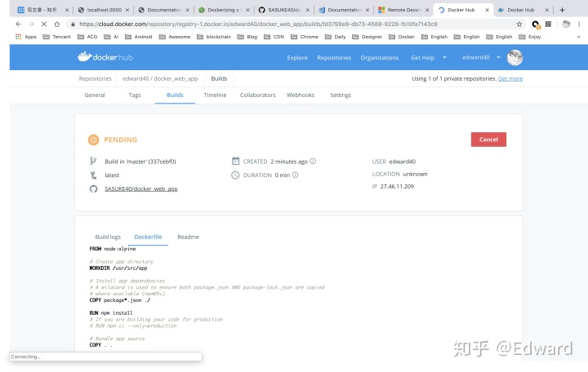The image size is (588, 372).
Task: Select the Builds tab
Action: [175, 95]
